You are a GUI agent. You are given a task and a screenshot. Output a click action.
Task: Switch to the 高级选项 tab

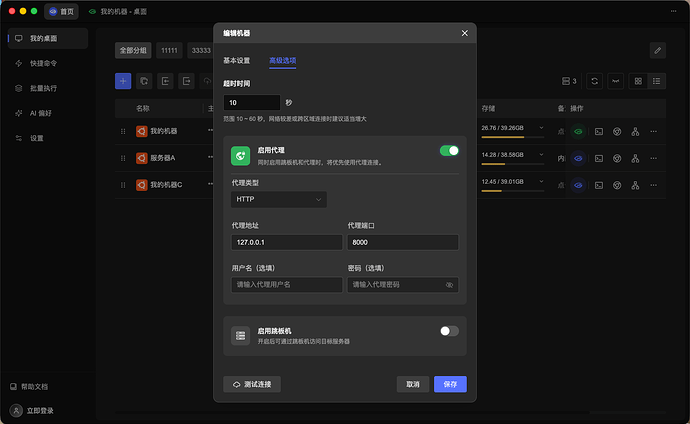(x=283, y=61)
